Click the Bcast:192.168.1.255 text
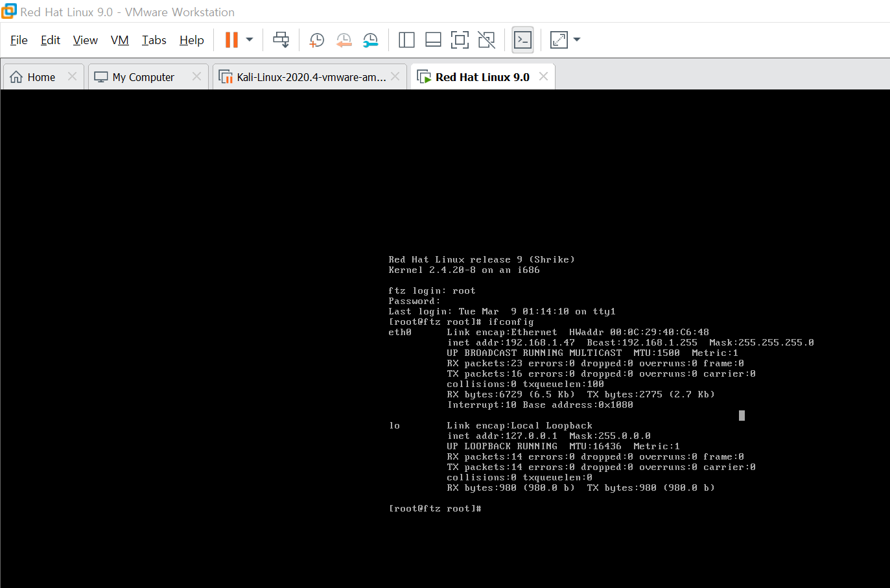 [642, 343]
